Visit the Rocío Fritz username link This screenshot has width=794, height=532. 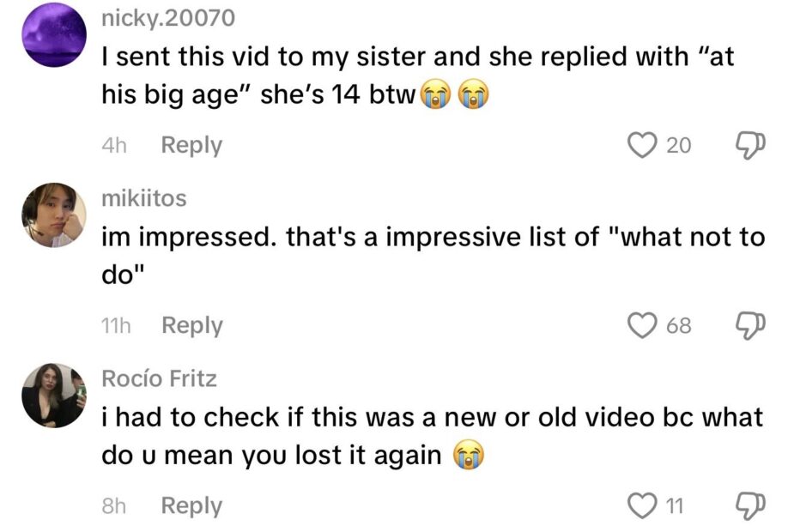coord(159,378)
